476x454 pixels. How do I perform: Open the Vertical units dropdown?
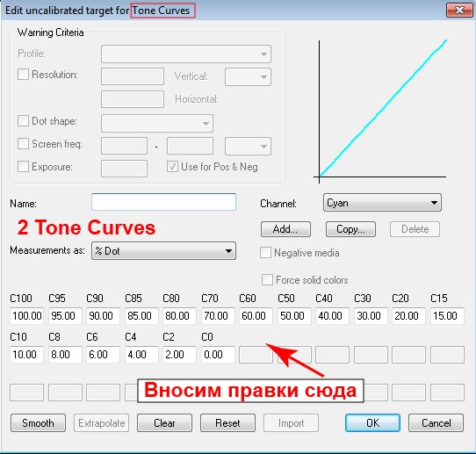248,76
